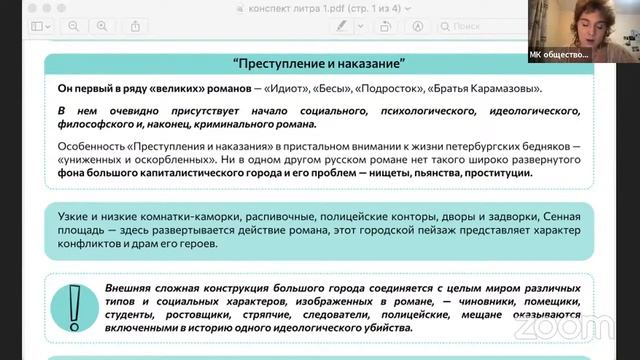Click paragraph starting Узкие и низкие
The width and height of the screenshot is (640, 360).
[319, 230]
